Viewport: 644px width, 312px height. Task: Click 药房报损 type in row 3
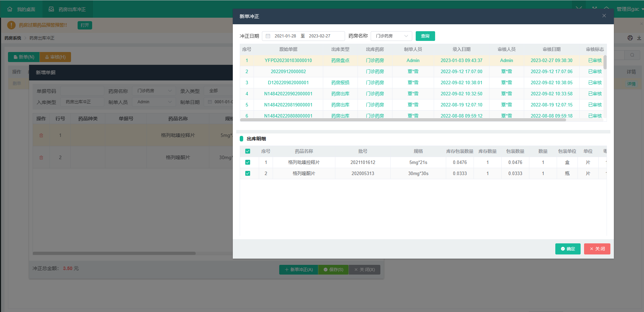(340, 83)
